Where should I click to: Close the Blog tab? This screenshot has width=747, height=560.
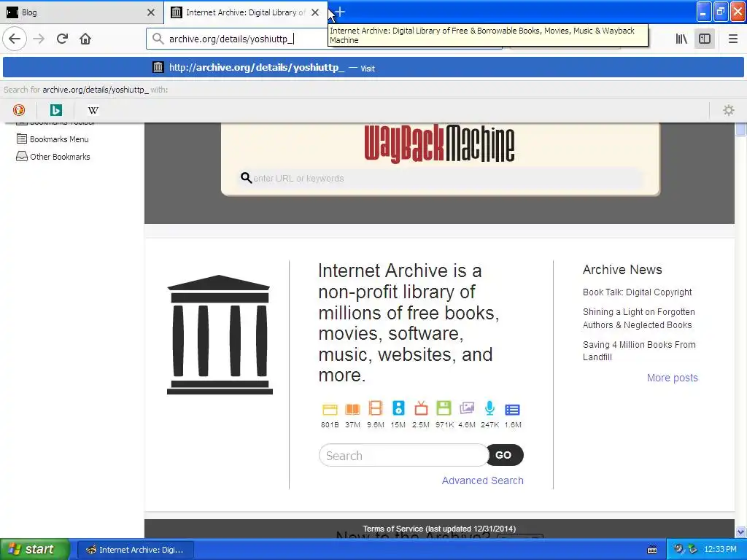pyautogui.click(x=151, y=12)
